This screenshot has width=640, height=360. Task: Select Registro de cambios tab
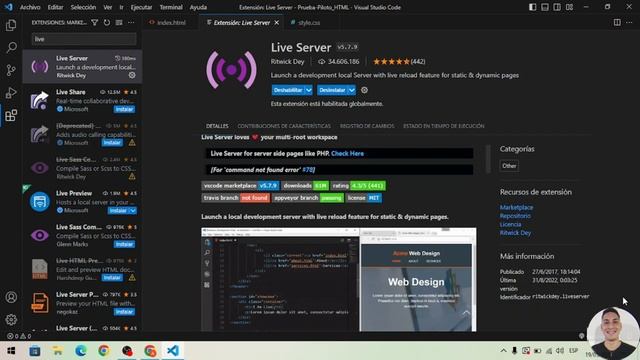click(367, 126)
